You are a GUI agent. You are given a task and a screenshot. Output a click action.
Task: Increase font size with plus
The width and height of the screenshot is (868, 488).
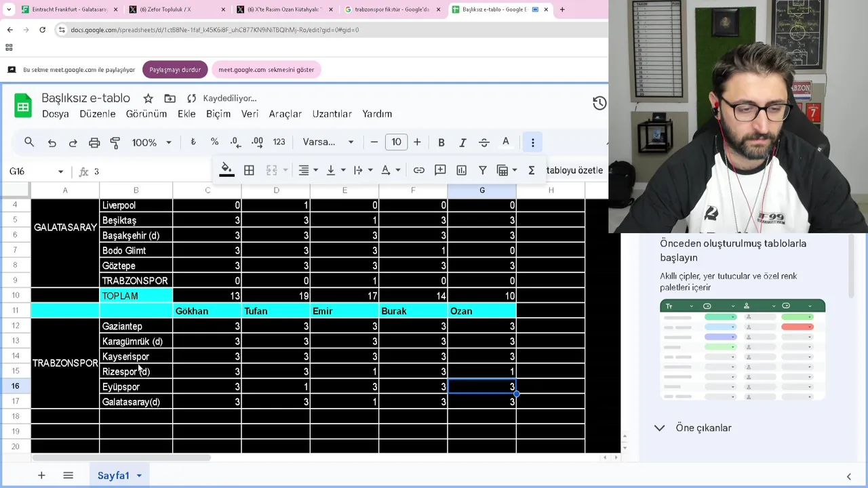coord(417,142)
